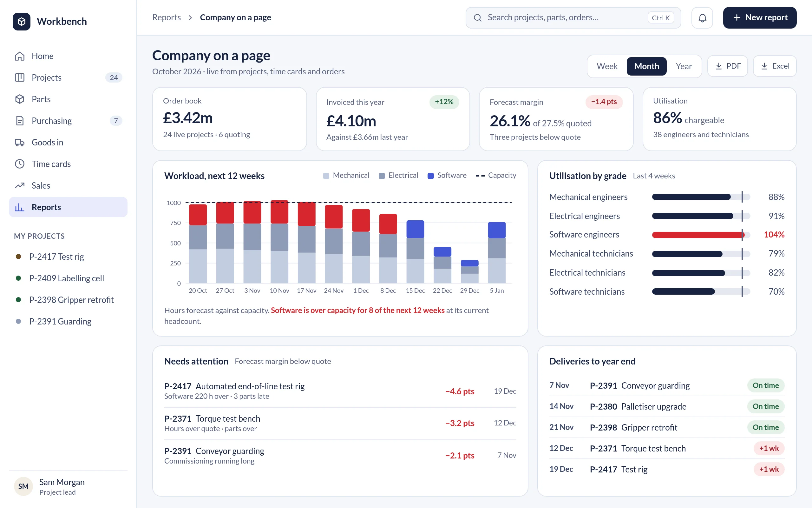Open Goods in from the sidebar

(68, 143)
